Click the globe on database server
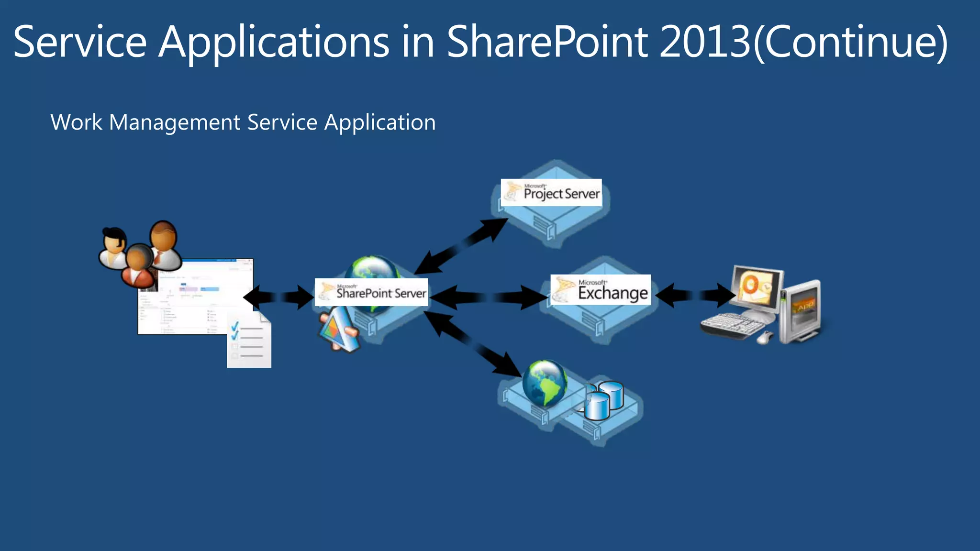Screen dimensions: 980x551 pos(545,383)
